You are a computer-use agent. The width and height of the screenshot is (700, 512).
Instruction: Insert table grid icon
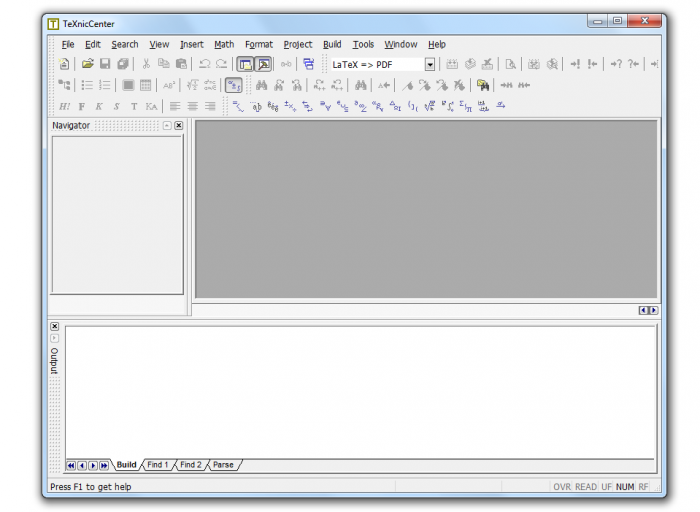[146, 85]
